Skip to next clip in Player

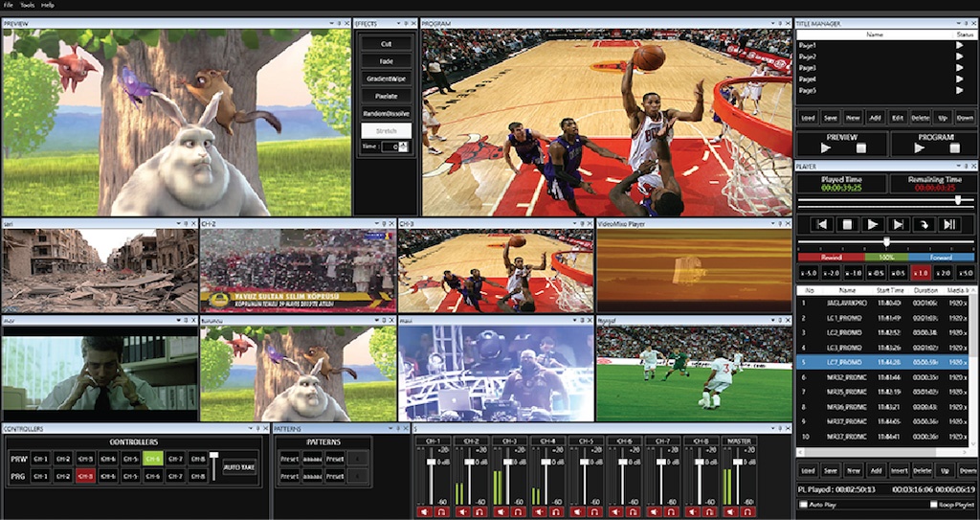click(898, 224)
